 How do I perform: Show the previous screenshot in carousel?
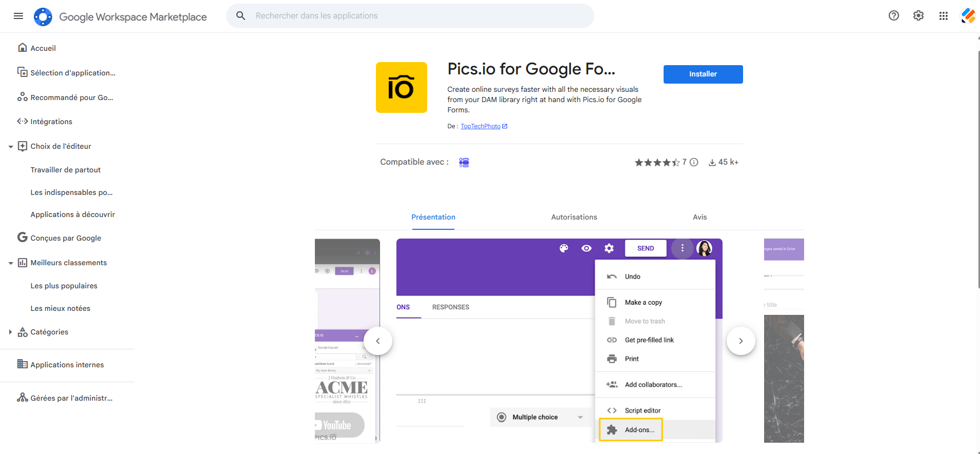click(x=378, y=341)
